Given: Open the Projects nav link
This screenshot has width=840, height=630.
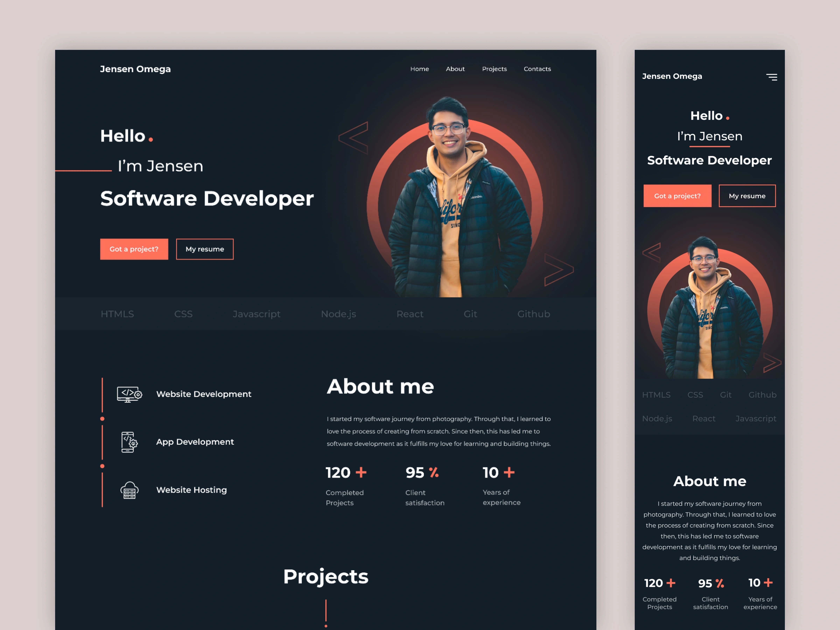Looking at the screenshot, I should 494,69.
